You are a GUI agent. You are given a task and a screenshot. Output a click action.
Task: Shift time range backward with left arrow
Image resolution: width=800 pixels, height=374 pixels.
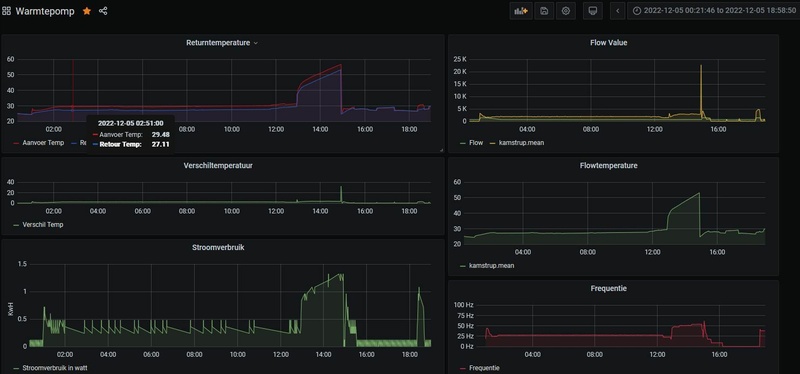618,11
